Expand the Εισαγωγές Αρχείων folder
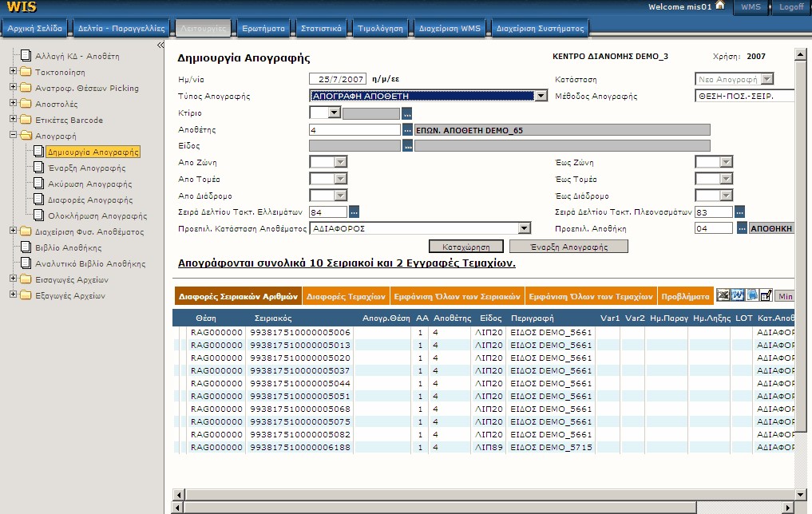 (x=14, y=279)
